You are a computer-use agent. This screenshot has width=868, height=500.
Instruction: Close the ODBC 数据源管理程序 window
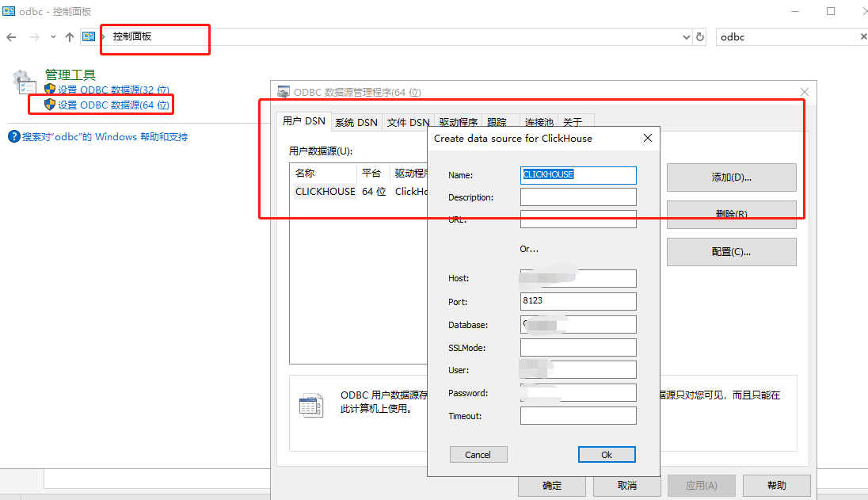[x=805, y=92]
